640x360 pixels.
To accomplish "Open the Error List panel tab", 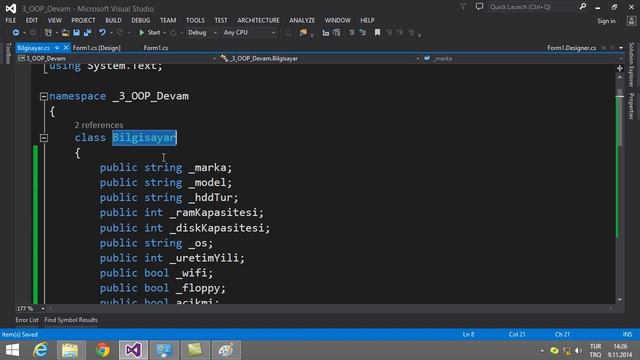I will click(x=27, y=320).
